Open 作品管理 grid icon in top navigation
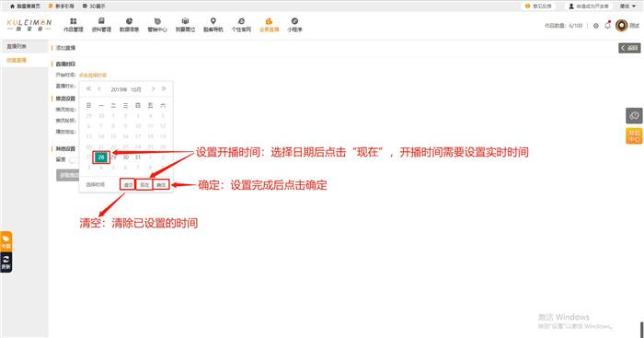The image size is (644, 338). click(73, 21)
